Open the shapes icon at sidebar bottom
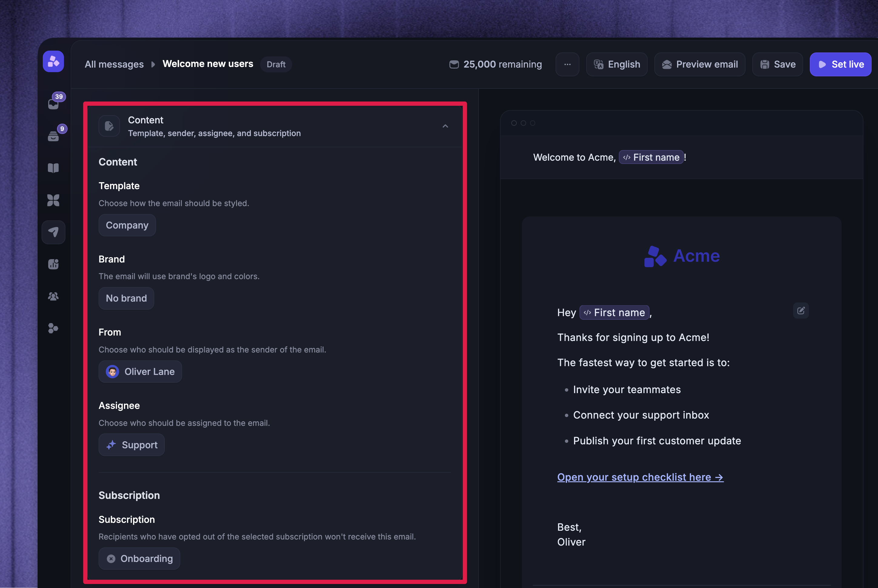Screen dimensions: 878x588 (x=53, y=329)
